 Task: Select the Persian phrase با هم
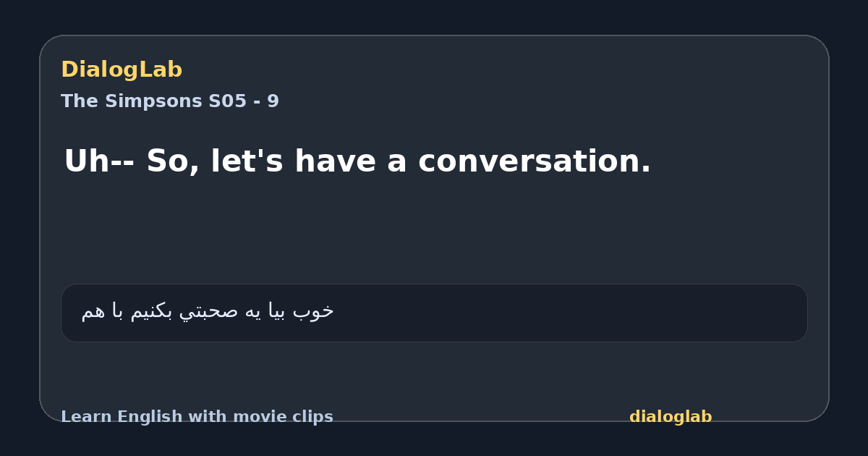click(103, 311)
